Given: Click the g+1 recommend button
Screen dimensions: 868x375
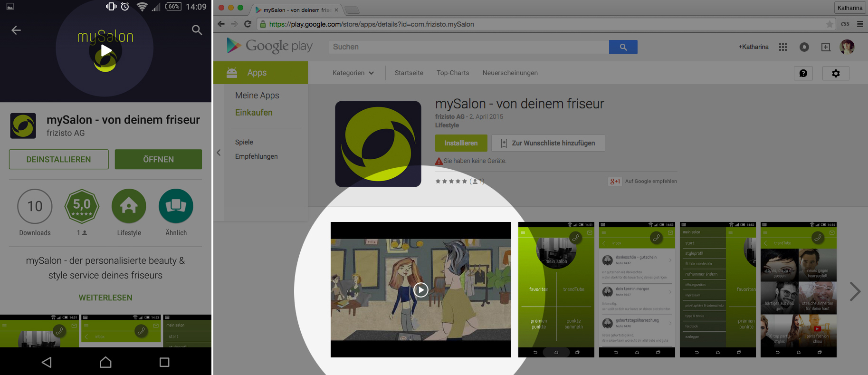Looking at the screenshot, I should click(x=615, y=181).
